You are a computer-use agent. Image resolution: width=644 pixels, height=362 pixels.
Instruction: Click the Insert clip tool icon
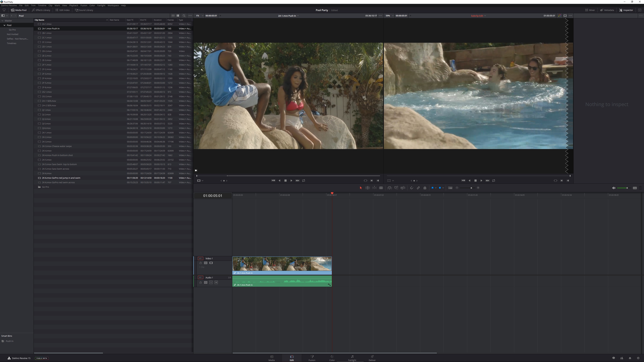click(389, 188)
